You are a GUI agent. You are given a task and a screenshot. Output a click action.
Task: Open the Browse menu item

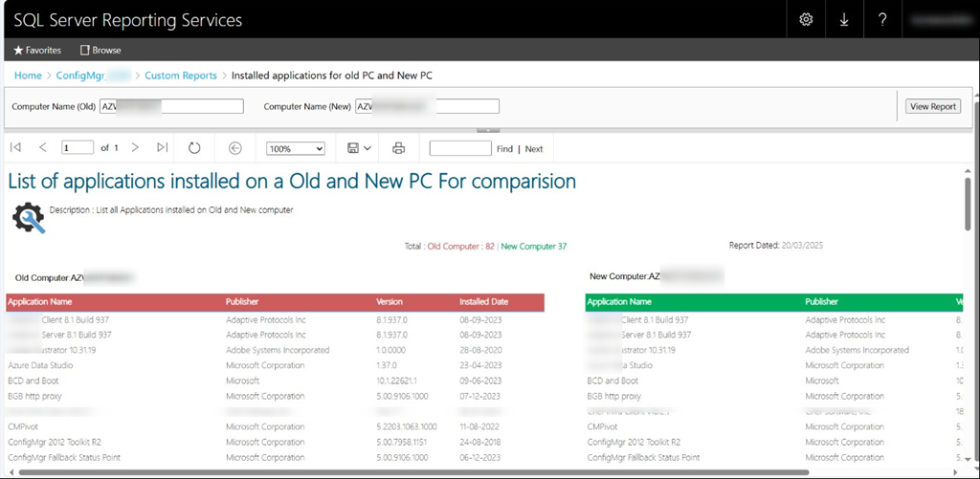(100, 50)
